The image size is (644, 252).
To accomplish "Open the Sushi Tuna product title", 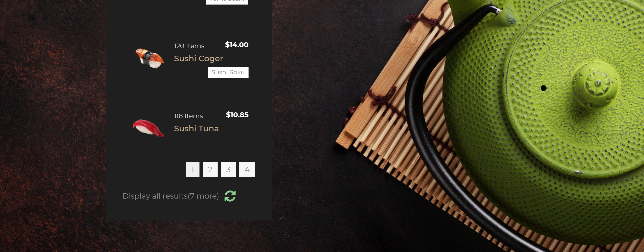I will 196,129.
